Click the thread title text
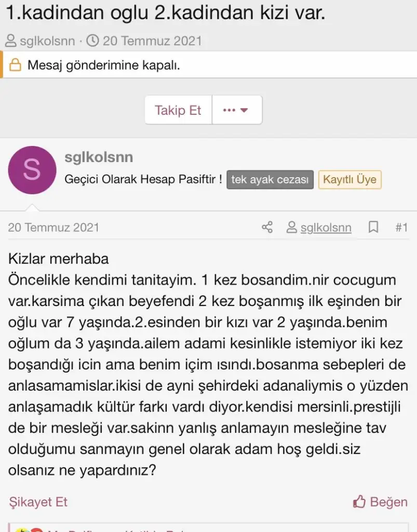 tap(166, 14)
